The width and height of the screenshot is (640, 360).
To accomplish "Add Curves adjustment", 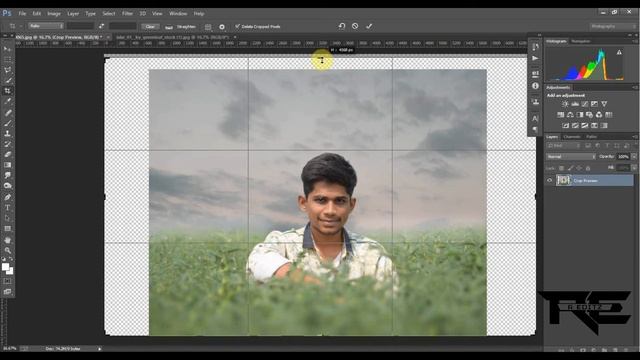I will pos(585,104).
